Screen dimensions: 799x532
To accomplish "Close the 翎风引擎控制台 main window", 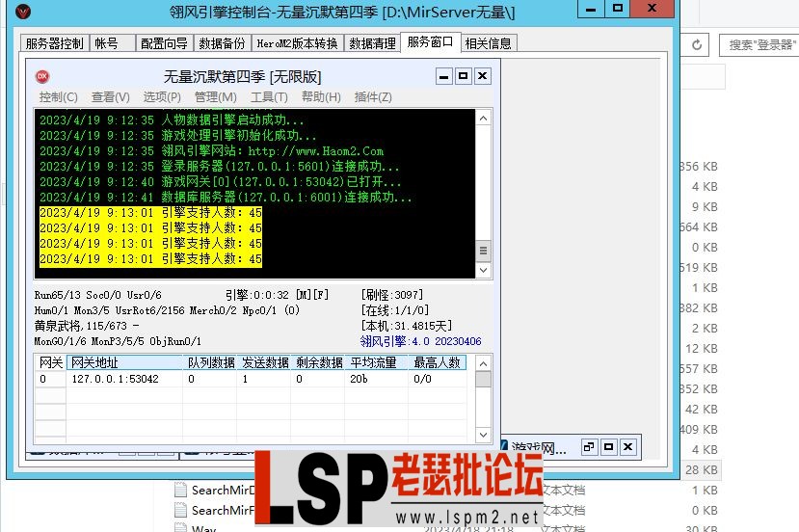I will (652, 9).
